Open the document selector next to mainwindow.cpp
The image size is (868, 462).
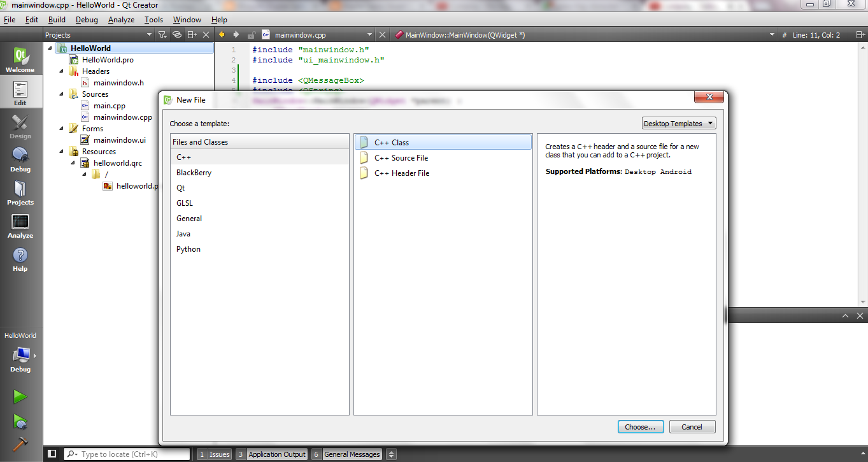coord(369,35)
